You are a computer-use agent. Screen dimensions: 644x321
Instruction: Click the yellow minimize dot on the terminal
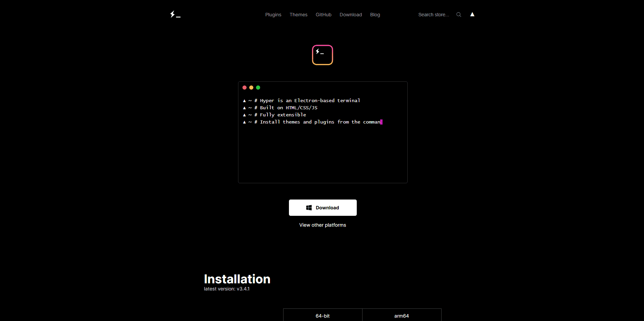[251, 88]
